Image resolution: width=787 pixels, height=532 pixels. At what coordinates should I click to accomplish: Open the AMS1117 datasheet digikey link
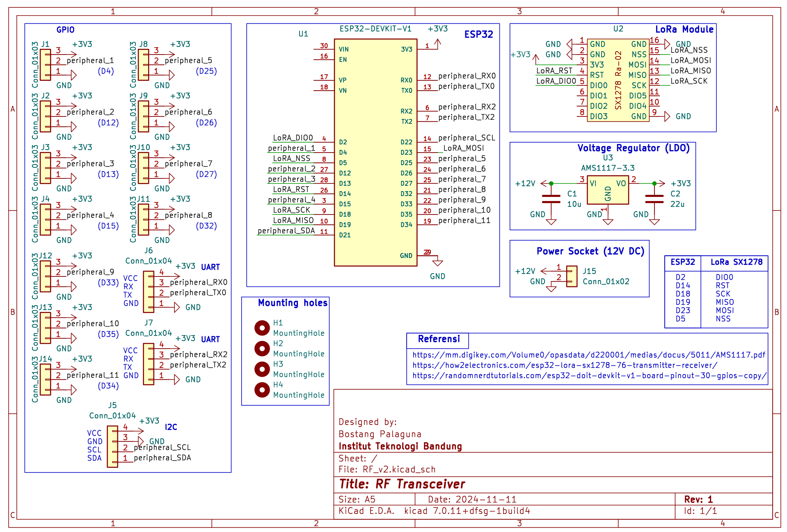point(589,355)
